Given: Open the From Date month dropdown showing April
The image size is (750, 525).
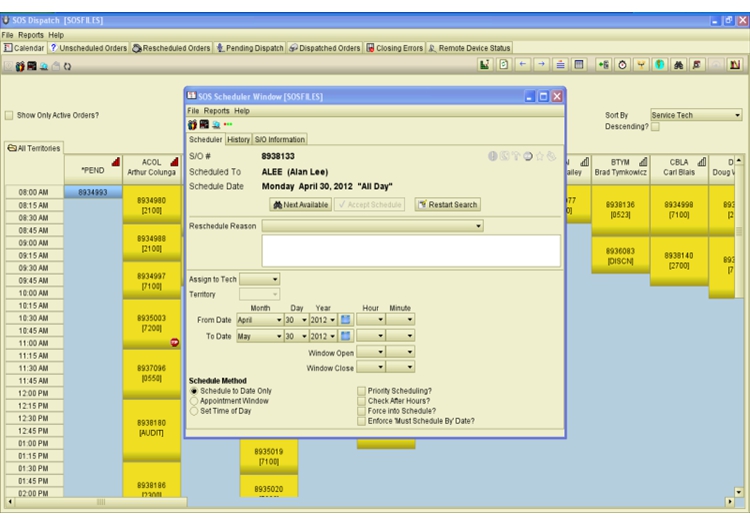Looking at the screenshot, I should point(259,320).
